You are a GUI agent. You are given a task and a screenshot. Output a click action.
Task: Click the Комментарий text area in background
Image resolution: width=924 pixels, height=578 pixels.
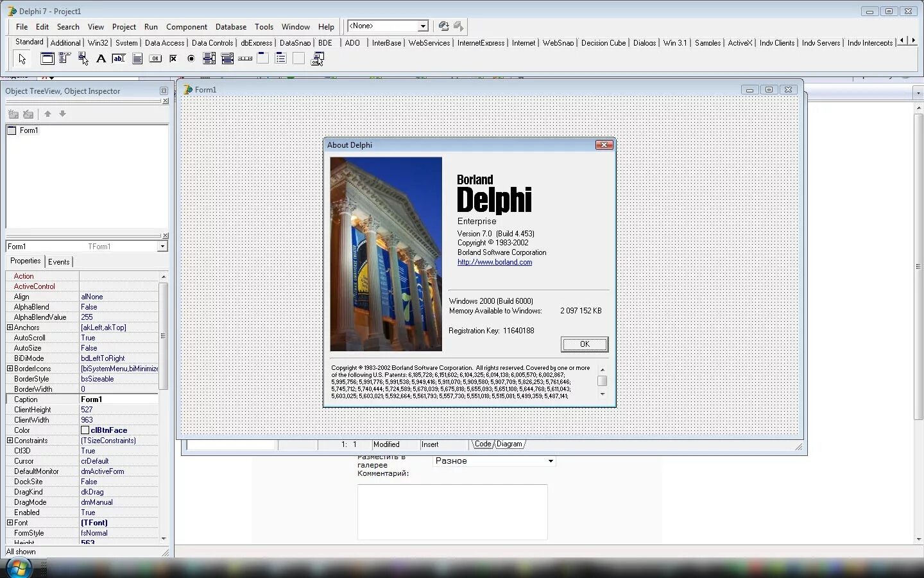pyautogui.click(x=452, y=512)
